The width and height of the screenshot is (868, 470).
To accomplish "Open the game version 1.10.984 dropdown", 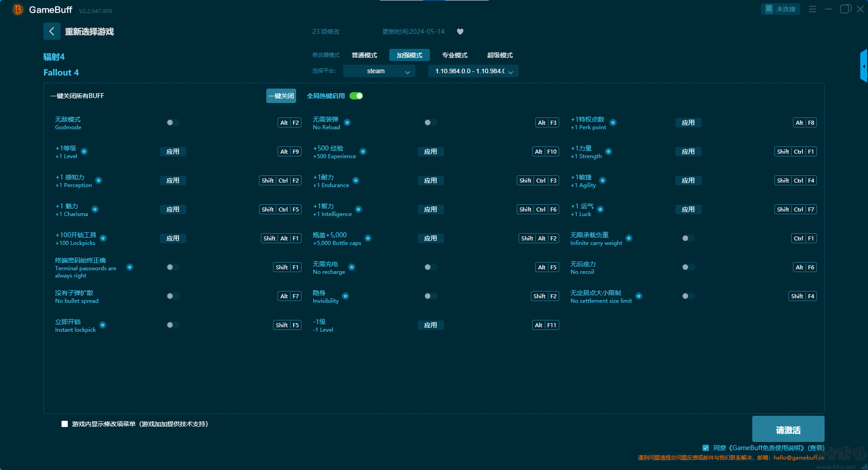I will [x=473, y=71].
